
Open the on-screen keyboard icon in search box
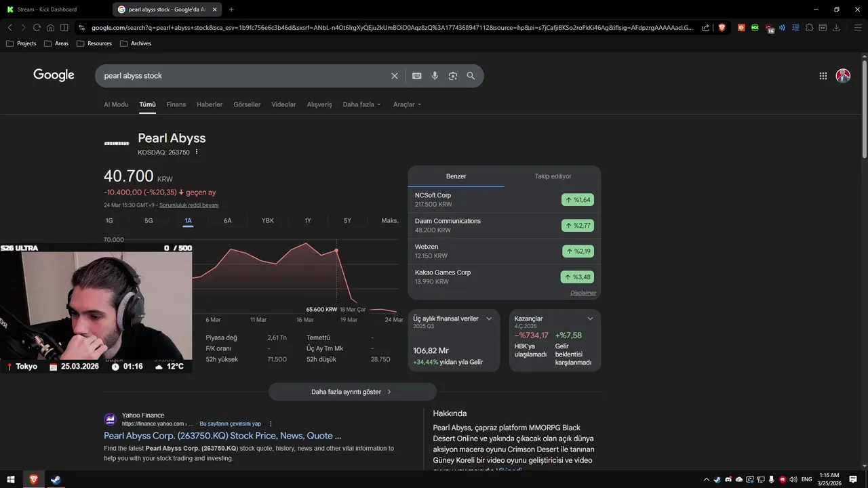pyautogui.click(x=417, y=76)
